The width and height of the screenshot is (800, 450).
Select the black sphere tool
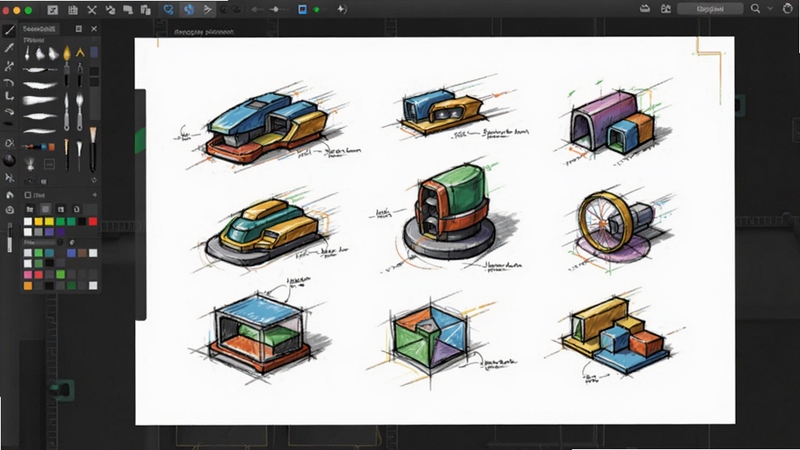[9, 161]
